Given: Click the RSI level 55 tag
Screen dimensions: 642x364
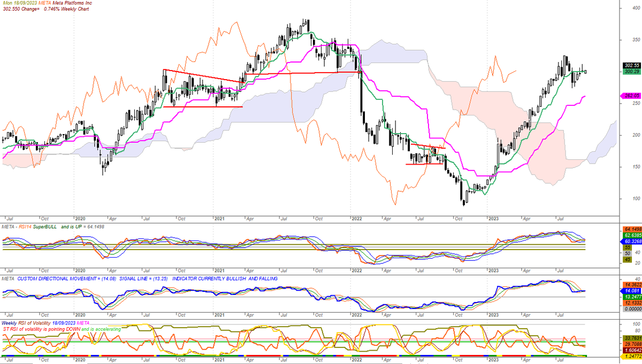Looking at the screenshot, I should click(x=627, y=249).
